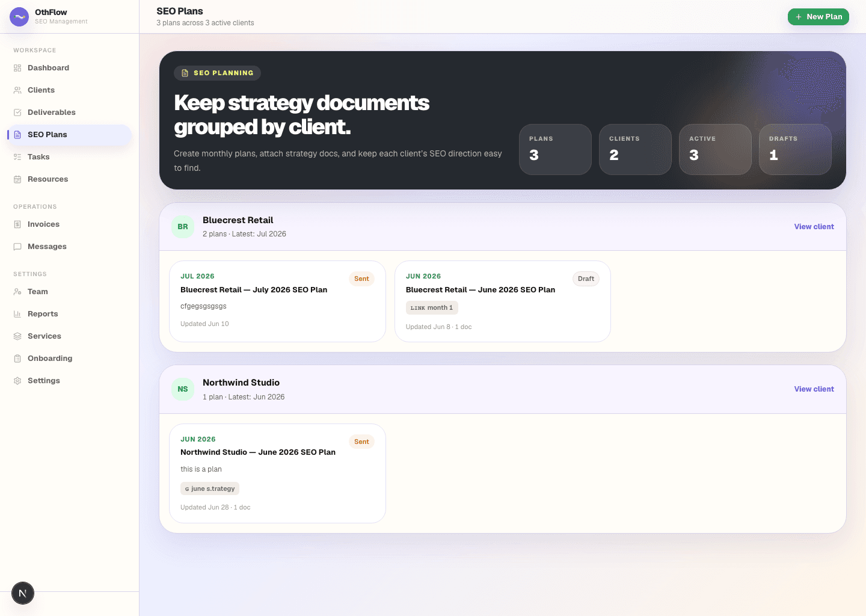Click the BR avatar for Bluecrest Retail
Screen dimensions: 866x616
183,227
